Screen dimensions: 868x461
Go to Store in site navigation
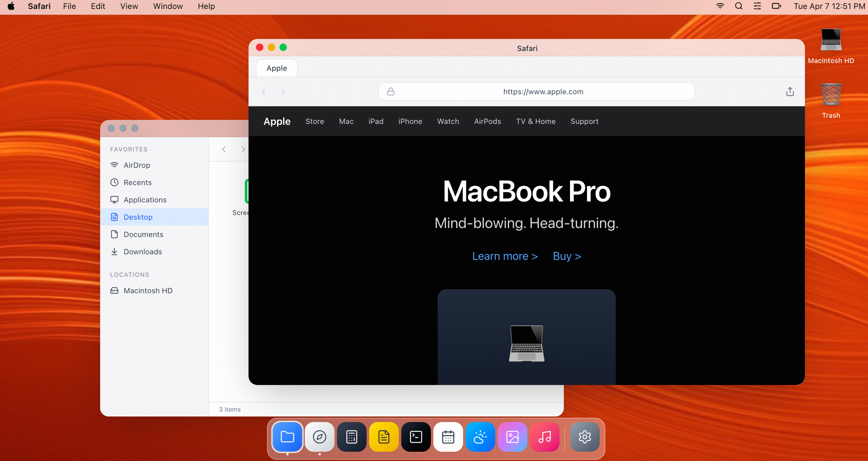315,121
